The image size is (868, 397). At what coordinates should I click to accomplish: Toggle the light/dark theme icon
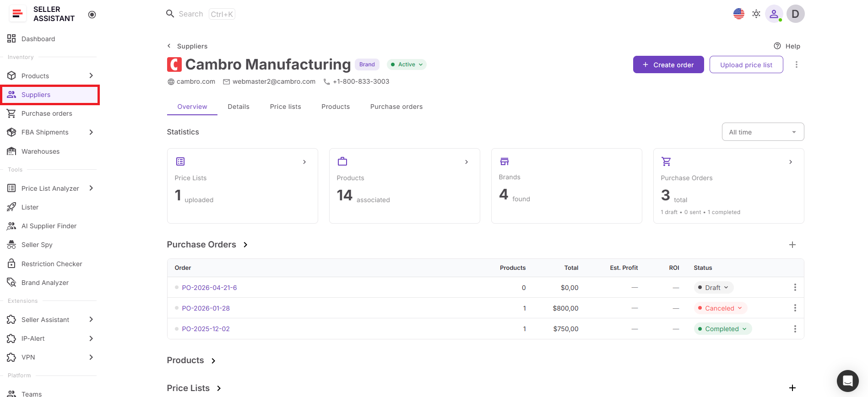(756, 14)
